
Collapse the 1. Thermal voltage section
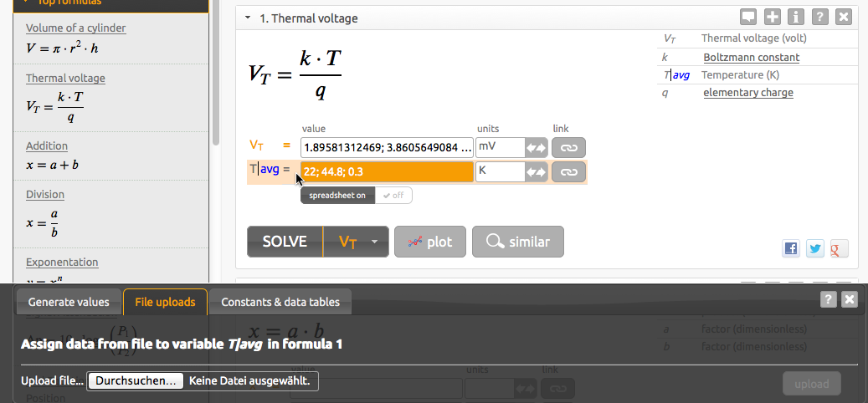[248, 18]
